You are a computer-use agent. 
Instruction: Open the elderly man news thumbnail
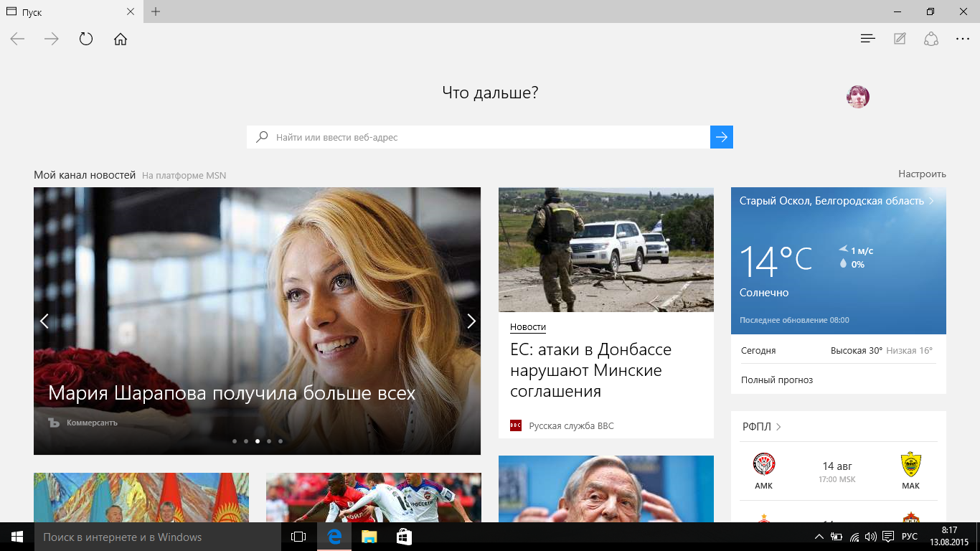click(x=606, y=489)
